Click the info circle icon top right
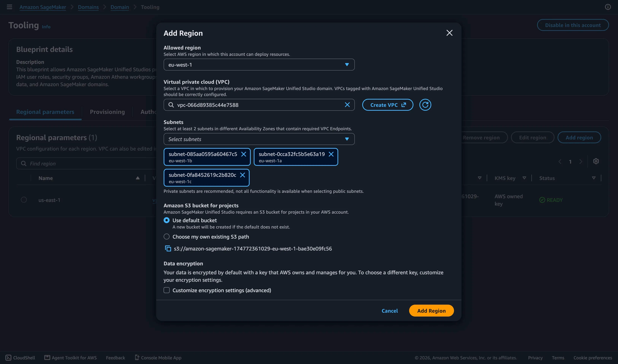 [x=608, y=7]
